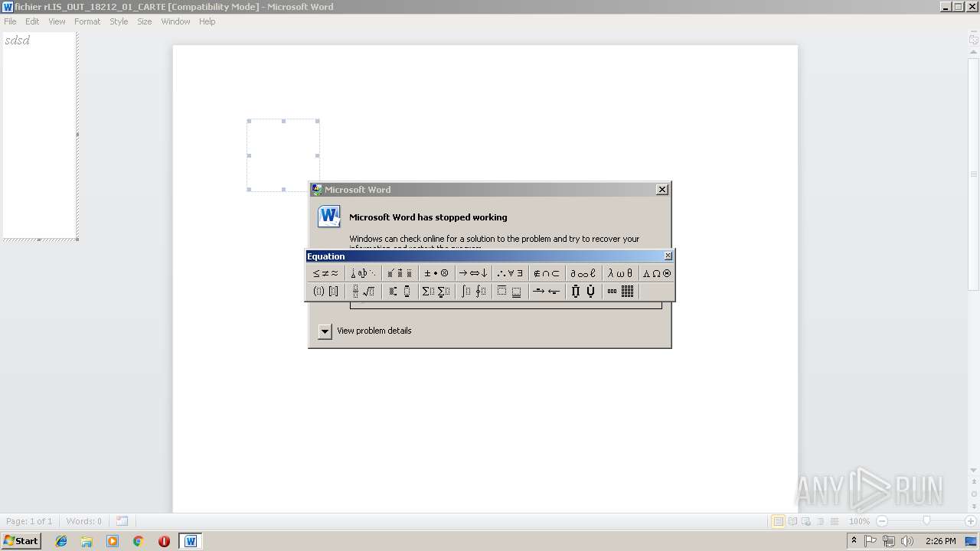980x551 pixels.
Task: Click the scroll-down arrow of document scrollbar
Action: click(x=974, y=470)
